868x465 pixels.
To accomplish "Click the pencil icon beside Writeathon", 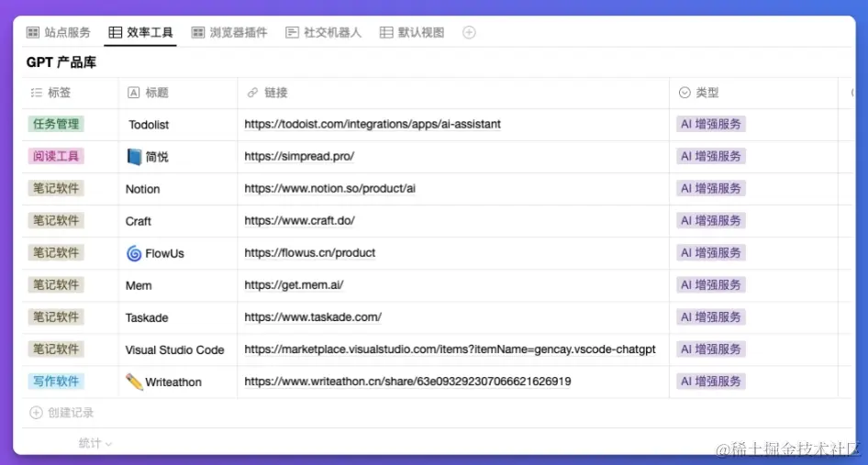I will (x=134, y=382).
